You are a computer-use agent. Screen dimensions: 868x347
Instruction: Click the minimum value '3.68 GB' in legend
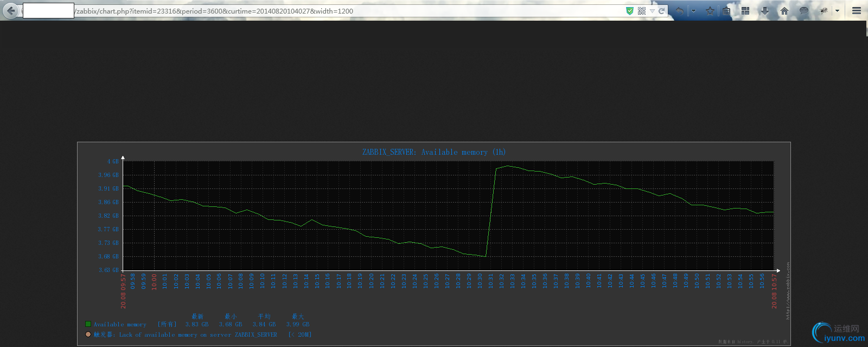(x=231, y=325)
